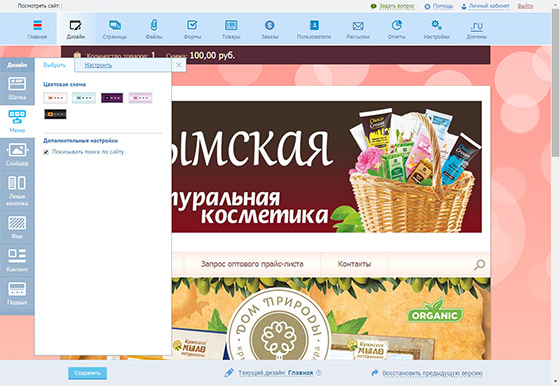
Task: Toggle Показывать поиск по сайту checkbox
Action: pos(46,152)
